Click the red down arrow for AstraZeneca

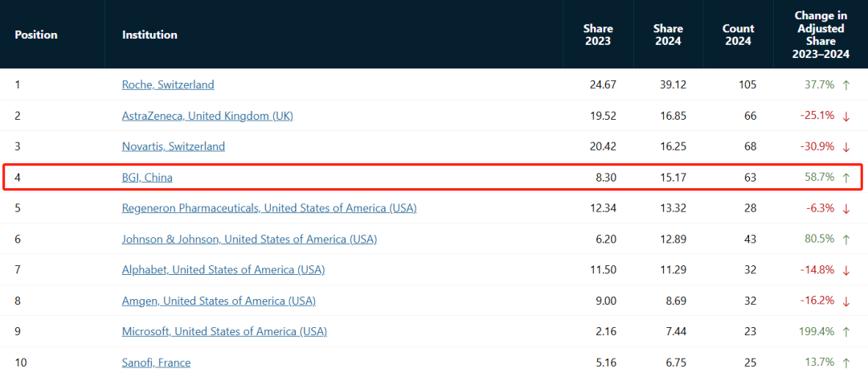click(845, 117)
